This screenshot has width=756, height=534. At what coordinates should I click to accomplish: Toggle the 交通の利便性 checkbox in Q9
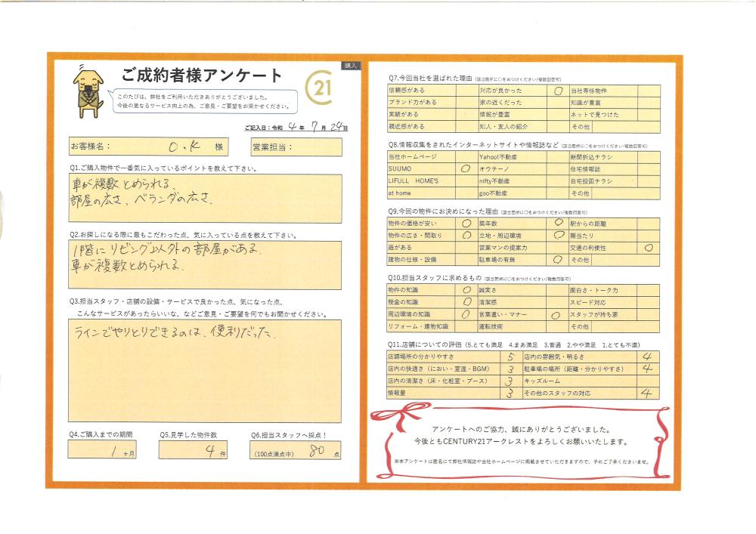point(649,248)
